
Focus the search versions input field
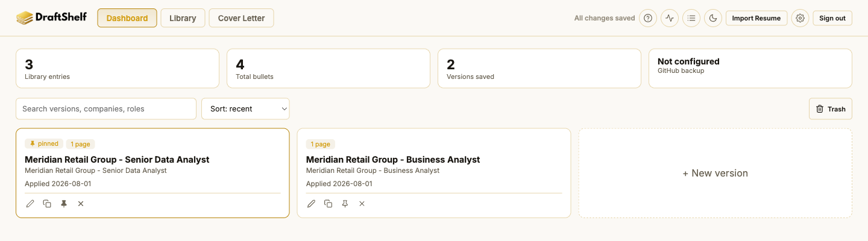coord(106,109)
